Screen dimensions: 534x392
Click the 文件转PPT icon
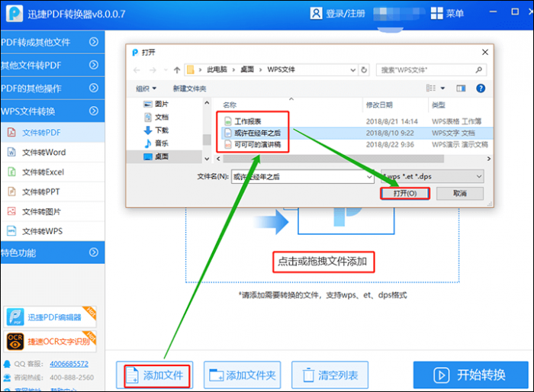tap(11, 191)
